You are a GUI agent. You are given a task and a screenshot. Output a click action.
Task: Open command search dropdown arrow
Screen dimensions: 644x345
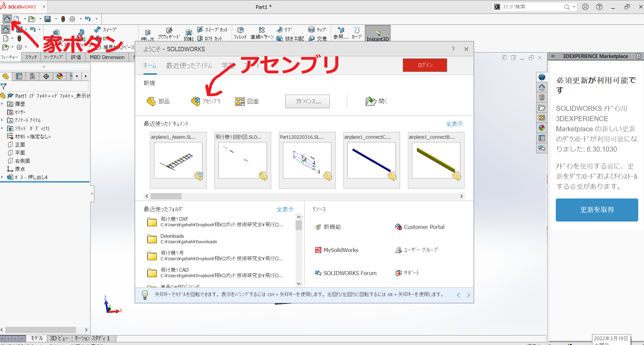click(x=574, y=7)
